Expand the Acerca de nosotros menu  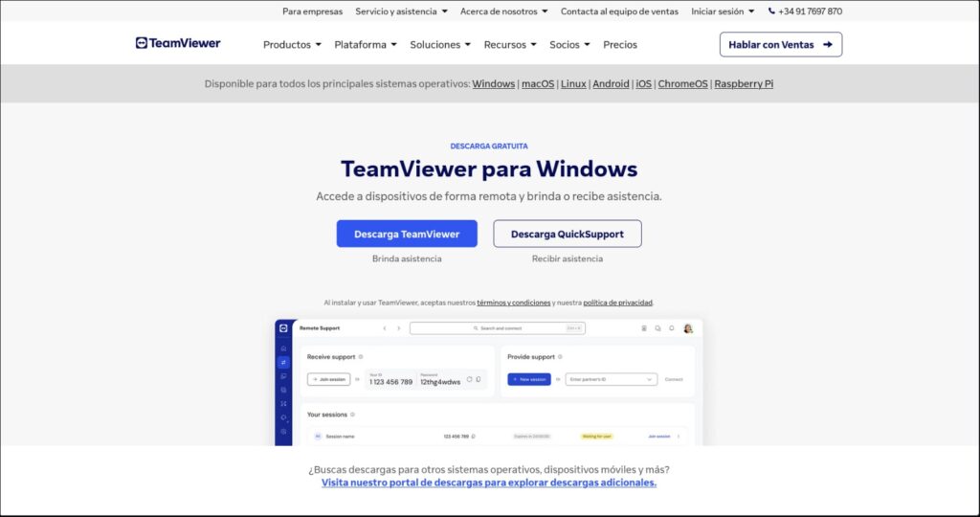pos(503,11)
